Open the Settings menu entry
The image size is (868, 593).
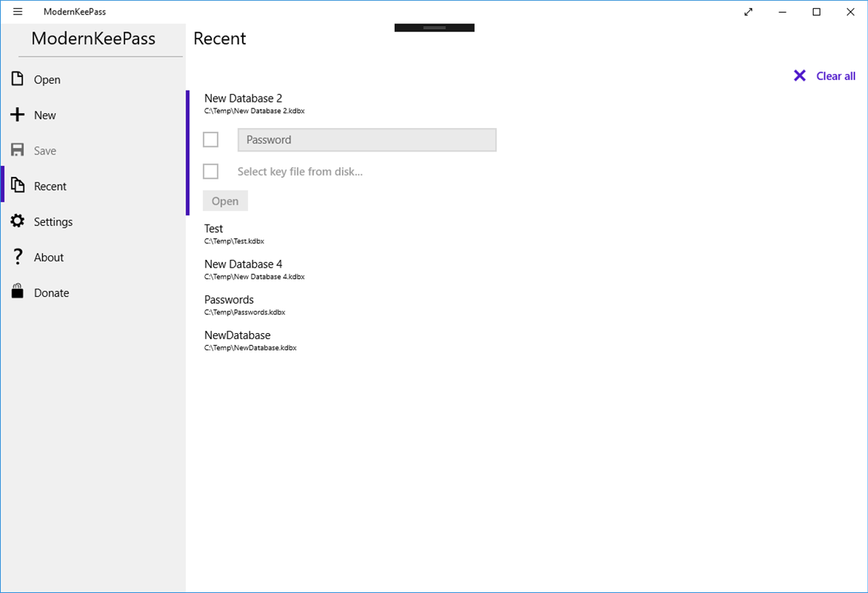coord(53,221)
